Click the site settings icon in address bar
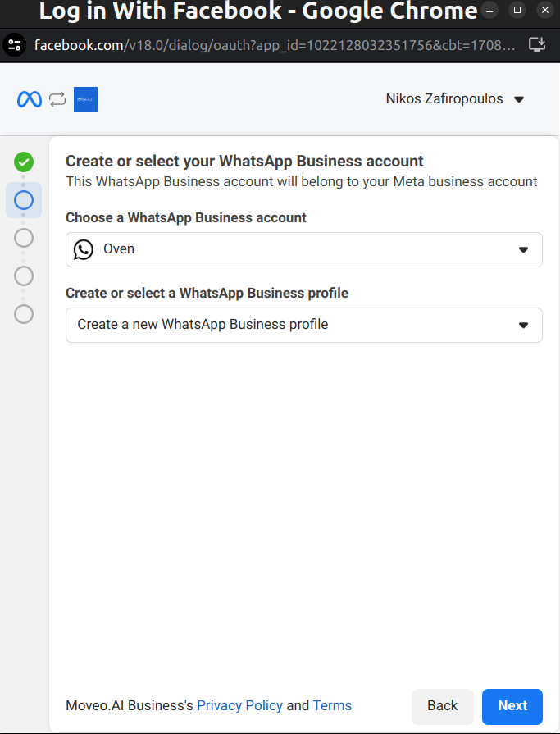The image size is (560, 734). pyautogui.click(x=15, y=45)
